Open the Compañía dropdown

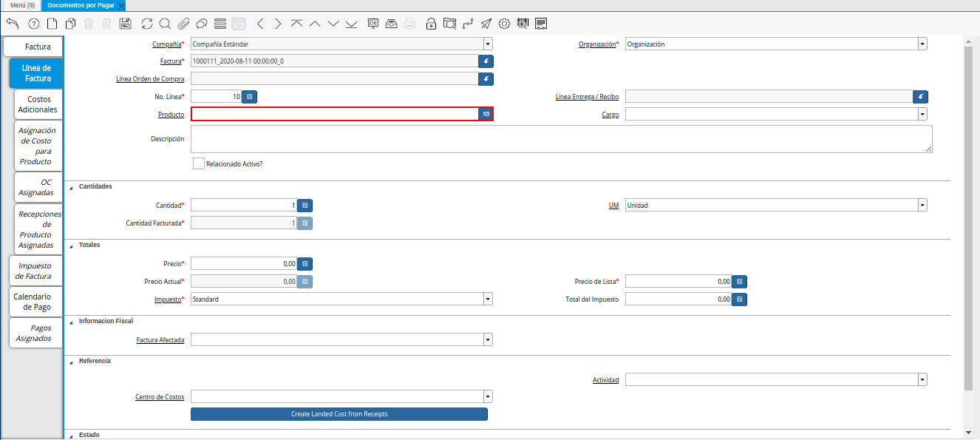[488, 44]
